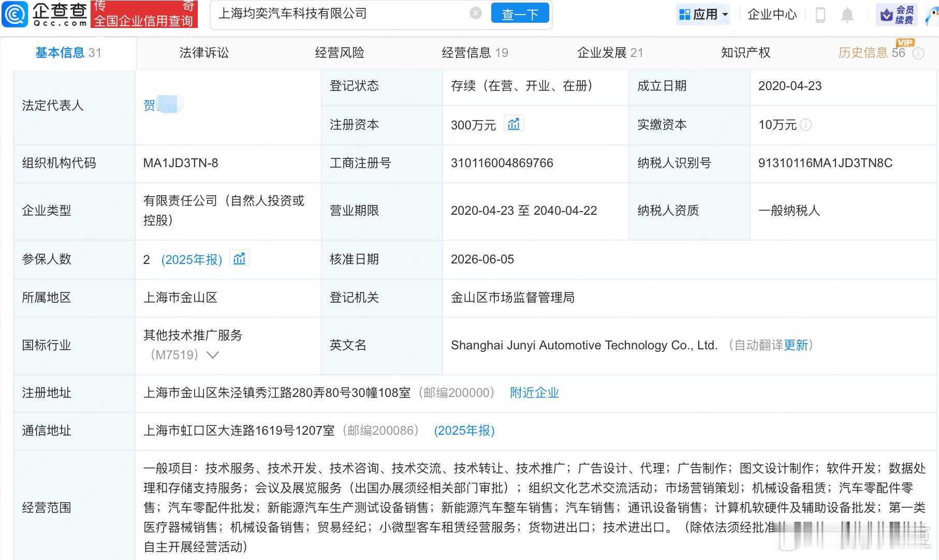Open (2025年报) link in 通信地址 row
The height and width of the screenshot is (560, 939).
coord(464,431)
